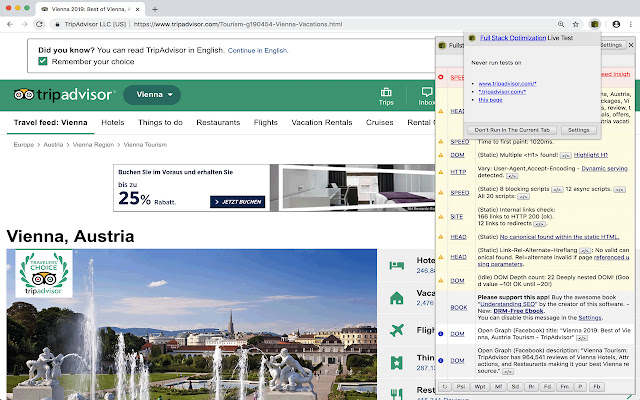The width and height of the screenshot is (640, 400).
Task: Expand the Vienna location dropdown
Action: 152,95
